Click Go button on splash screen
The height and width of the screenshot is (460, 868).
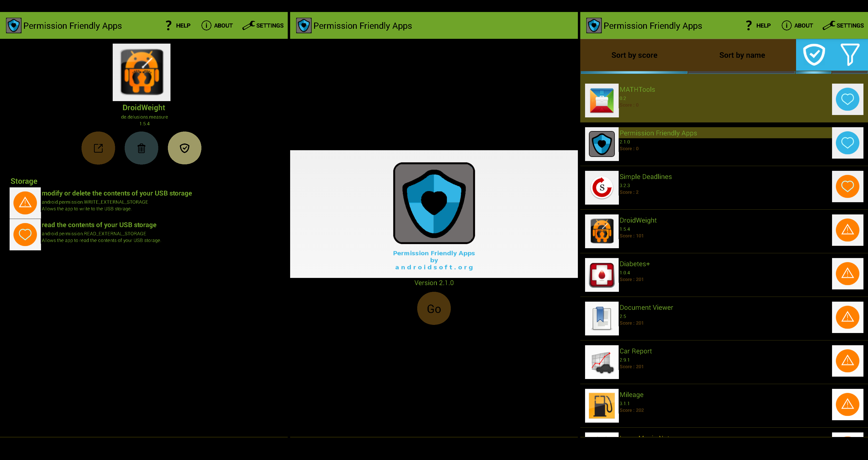pos(434,309)
